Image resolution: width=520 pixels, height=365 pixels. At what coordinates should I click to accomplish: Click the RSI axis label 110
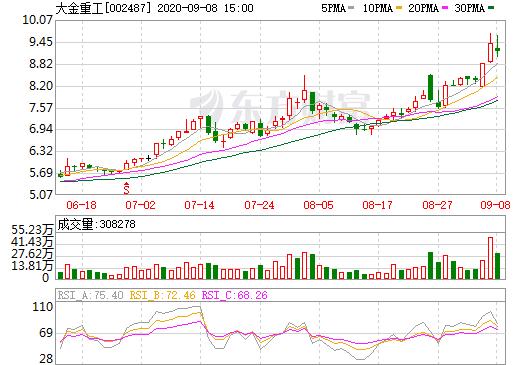point(43,307)
